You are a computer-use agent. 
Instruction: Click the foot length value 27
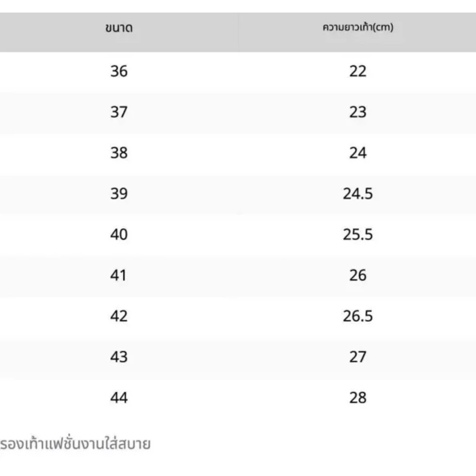point(358,357)
